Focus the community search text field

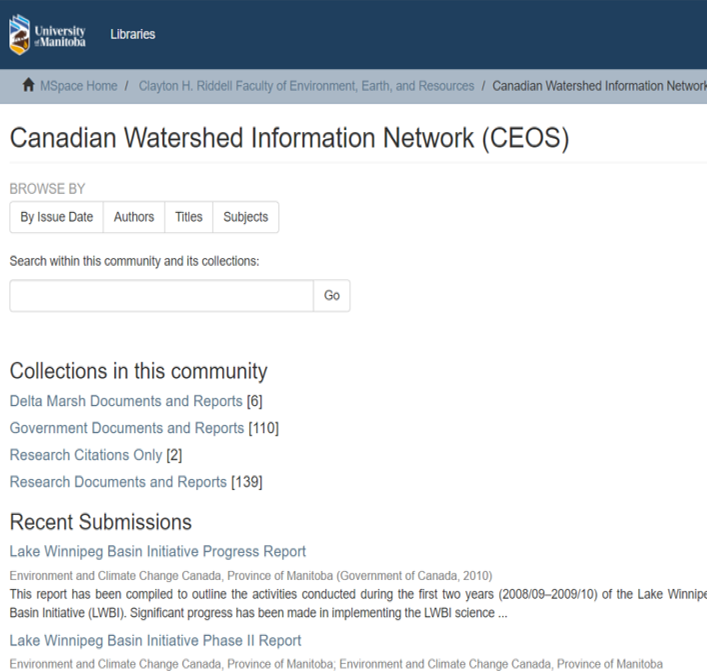click(x=161, y=296)
